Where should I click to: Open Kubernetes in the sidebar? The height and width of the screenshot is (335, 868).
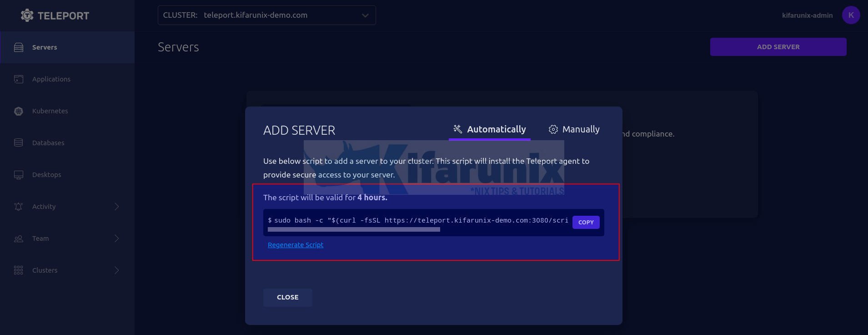(x=67, y=111)
